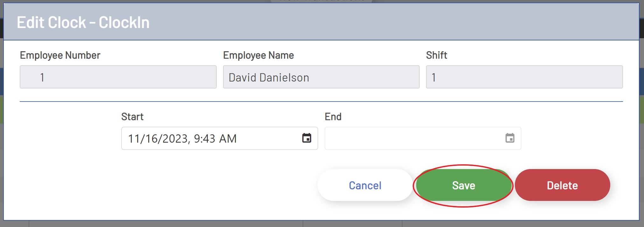The height and width of the screenshot is (227, 644).
Task: Click the Edit Clock - ClockIn title bar
Action: click(84, 22)
